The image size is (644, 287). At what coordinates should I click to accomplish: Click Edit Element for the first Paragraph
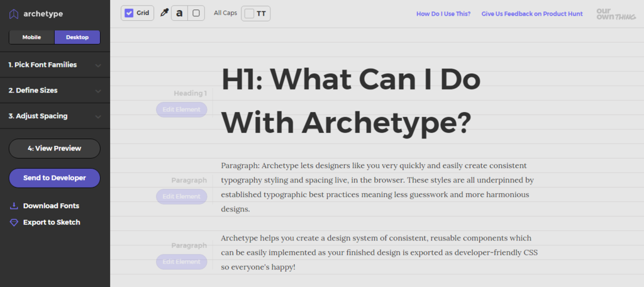[182, 196]
